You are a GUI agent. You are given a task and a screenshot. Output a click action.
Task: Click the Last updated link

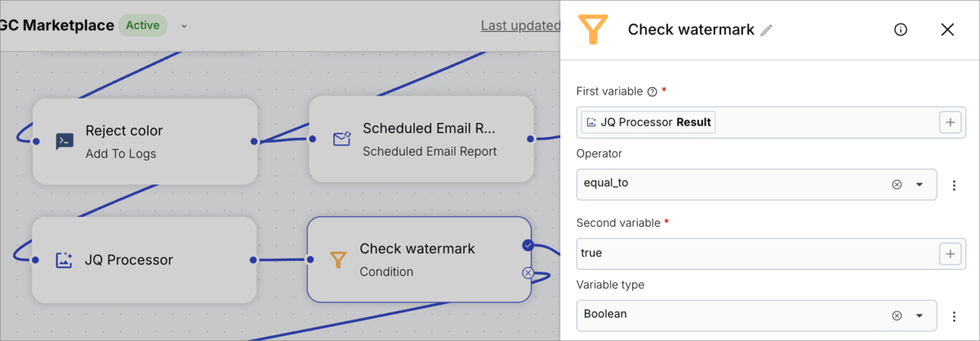pos(520,25)
